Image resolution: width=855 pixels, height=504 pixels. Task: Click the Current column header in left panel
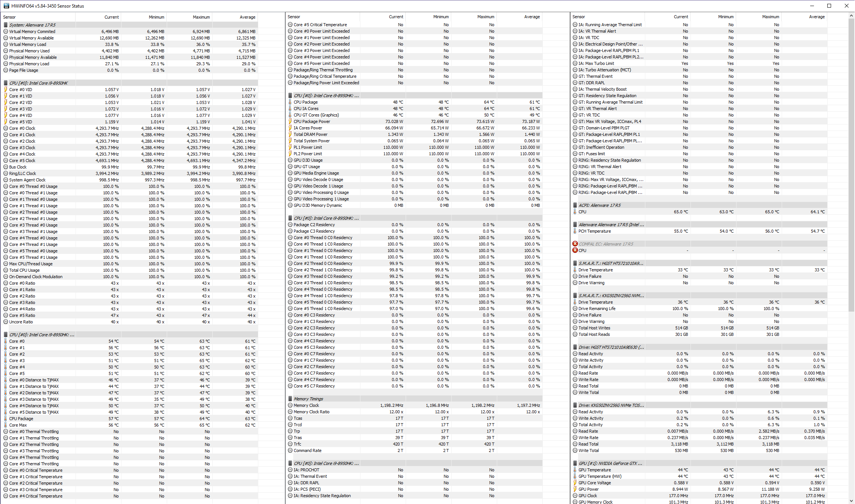(98, 17)
